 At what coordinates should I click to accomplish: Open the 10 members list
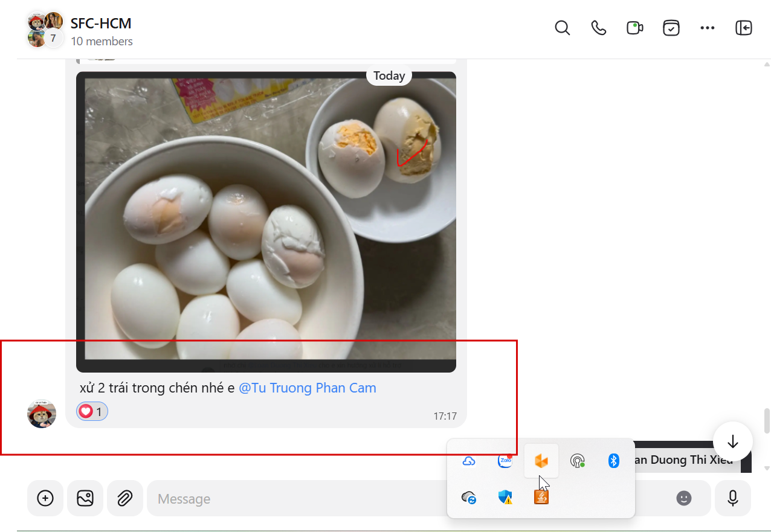coord(102,42)
